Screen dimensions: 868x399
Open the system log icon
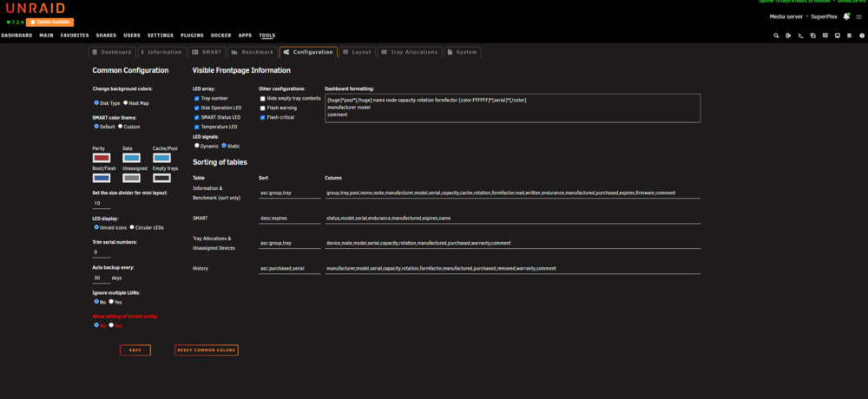[x=850, y=36]
